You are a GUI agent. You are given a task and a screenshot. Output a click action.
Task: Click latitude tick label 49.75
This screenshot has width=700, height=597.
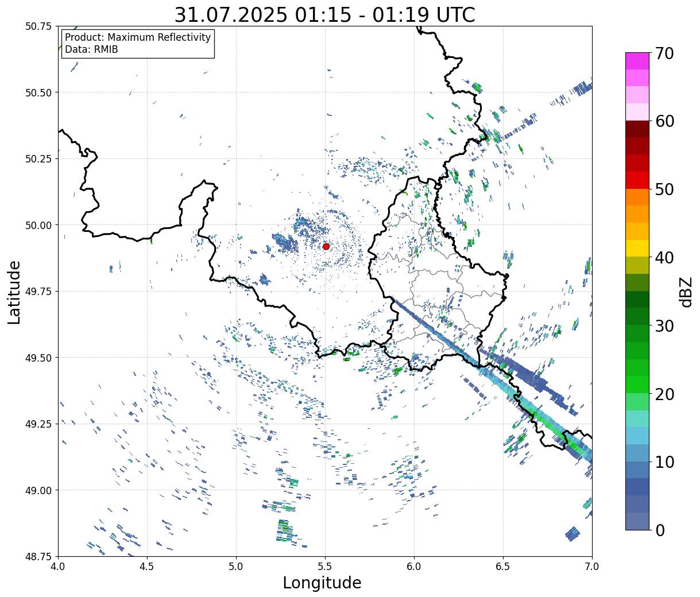point(38,292)
